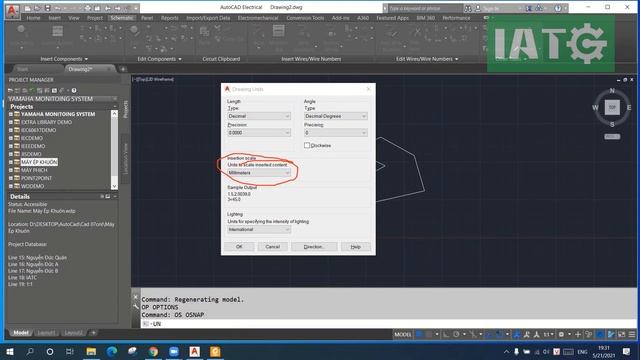This screenshot has height=360, width=640.
Task: Click the Plot printer icon in quick access toolbar
Action: pos(87,8)
